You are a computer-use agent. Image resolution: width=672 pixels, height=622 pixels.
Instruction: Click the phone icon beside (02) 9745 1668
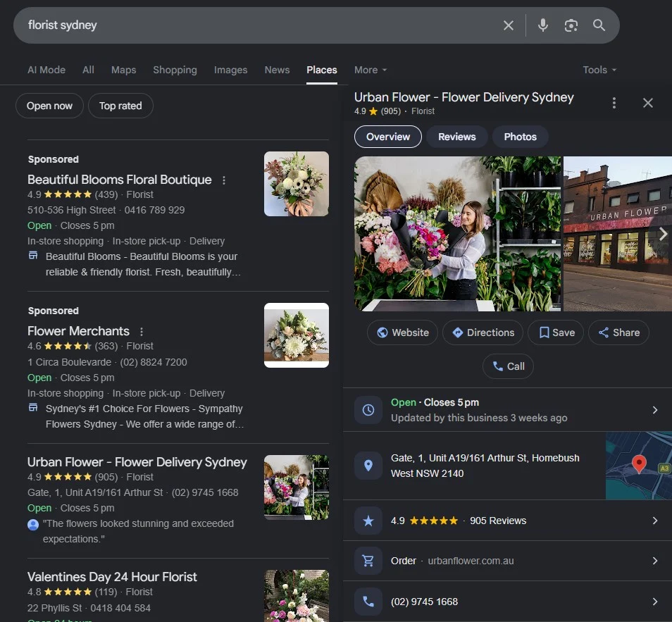click(x=368, y=602)
